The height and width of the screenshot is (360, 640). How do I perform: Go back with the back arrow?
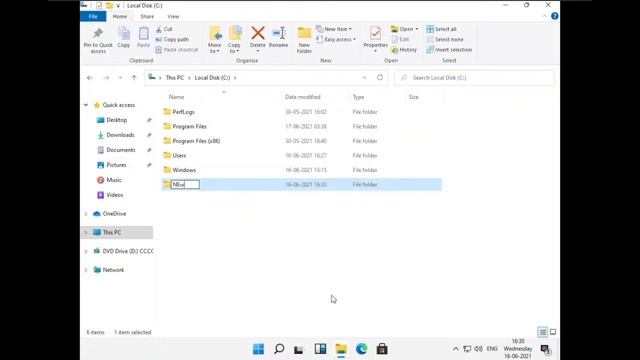90,78
